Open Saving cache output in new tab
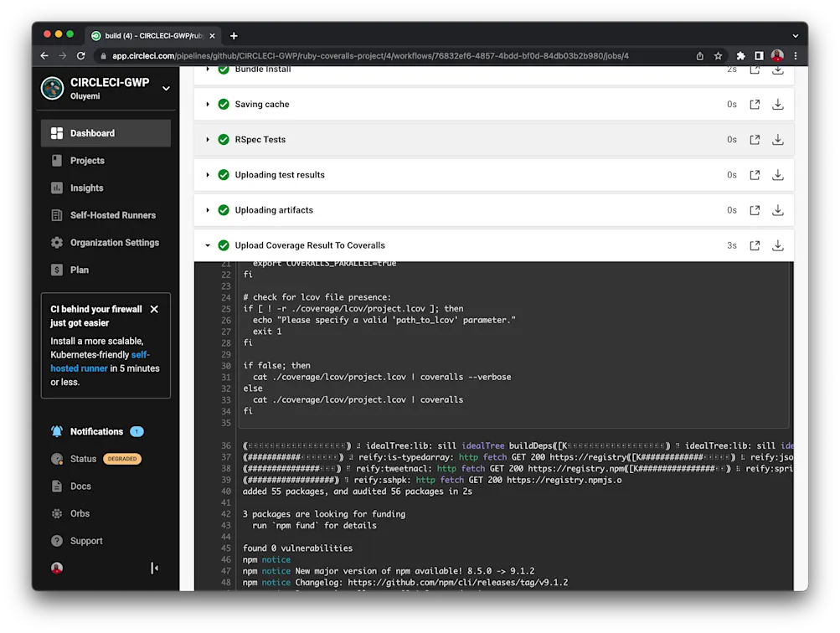This screenshot has width=840, height=633. (x=755, y=105)
